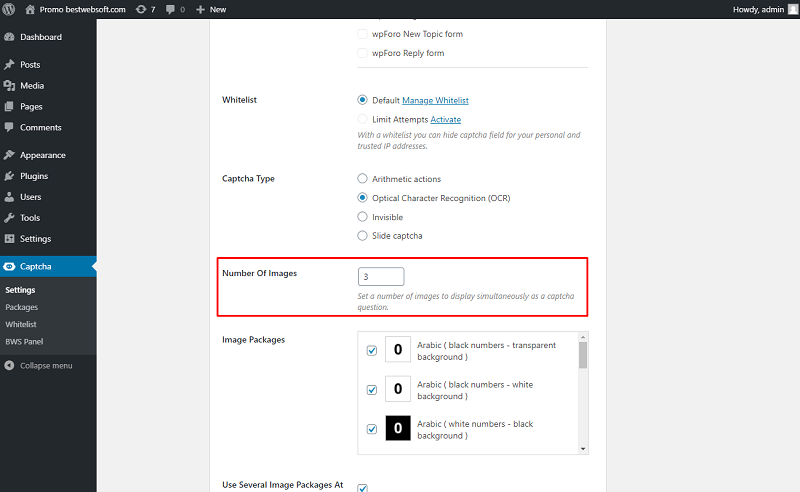Image resolution: width=800 pixels, height=492 pixels.
Task: Click the Image Packages list scrollbar thumb
Action: 583,355
